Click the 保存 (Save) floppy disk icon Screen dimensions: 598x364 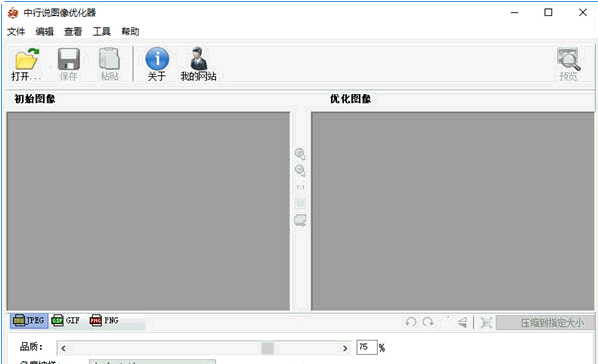click(x=69, y=59)
